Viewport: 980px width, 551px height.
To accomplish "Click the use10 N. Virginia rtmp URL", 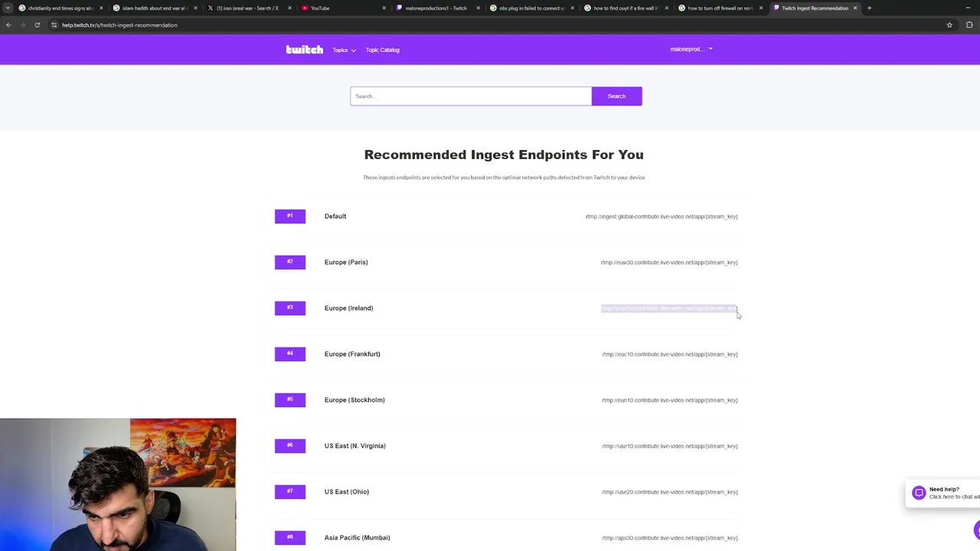I will coord(670,446).
